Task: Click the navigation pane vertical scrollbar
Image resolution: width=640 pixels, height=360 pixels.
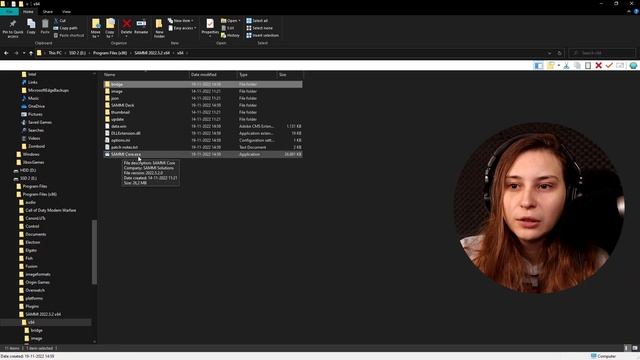Action: point(94,252)
